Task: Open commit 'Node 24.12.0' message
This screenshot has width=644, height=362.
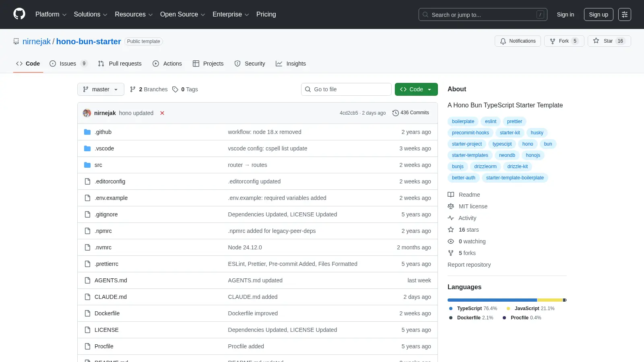Action: point(245,247)
